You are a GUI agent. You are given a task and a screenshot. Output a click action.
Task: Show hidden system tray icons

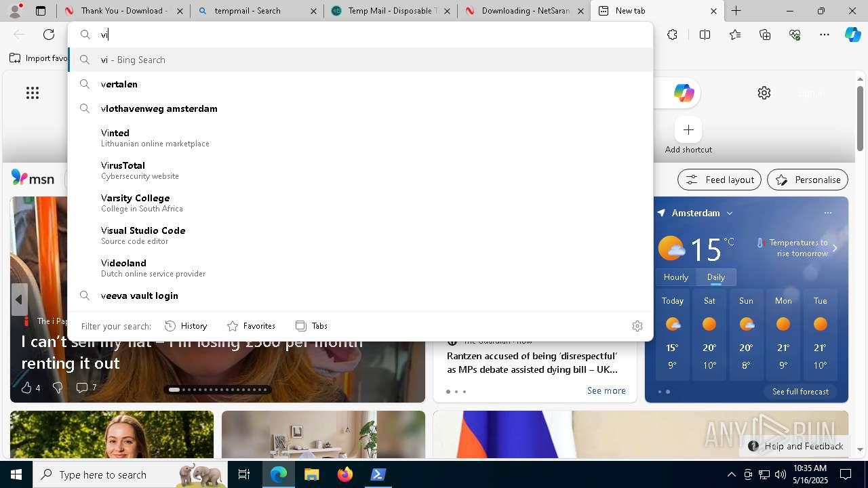point(731,474)
